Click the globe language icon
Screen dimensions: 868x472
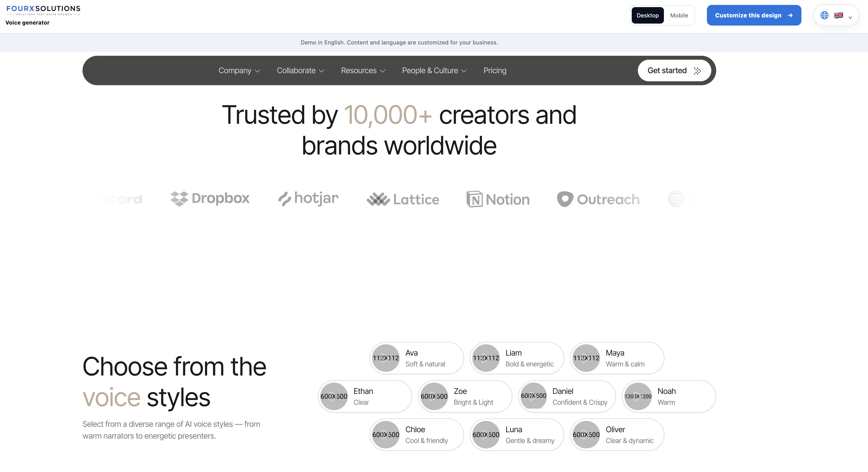(824, 15)
